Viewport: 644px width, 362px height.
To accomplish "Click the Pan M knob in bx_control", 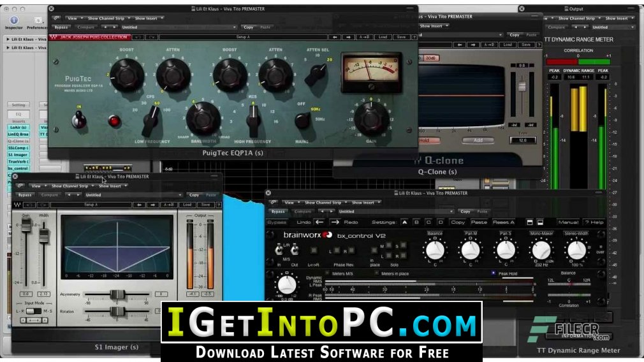I will (471, 250).
